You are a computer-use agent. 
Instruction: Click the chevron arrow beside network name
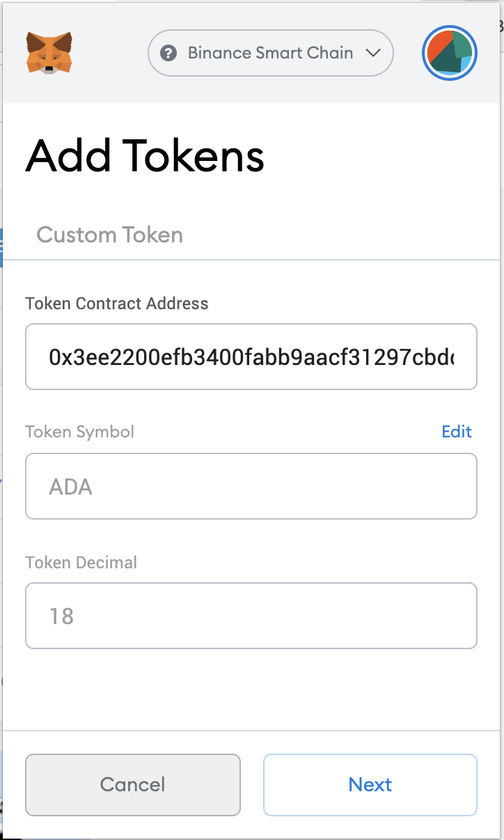[373, 53]
